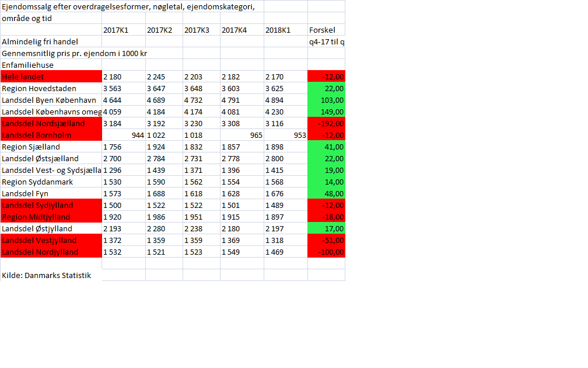This screenshot has width=588, height=368.
Task: Click the green 149,00 difference cell
Action: click(326, 112)
